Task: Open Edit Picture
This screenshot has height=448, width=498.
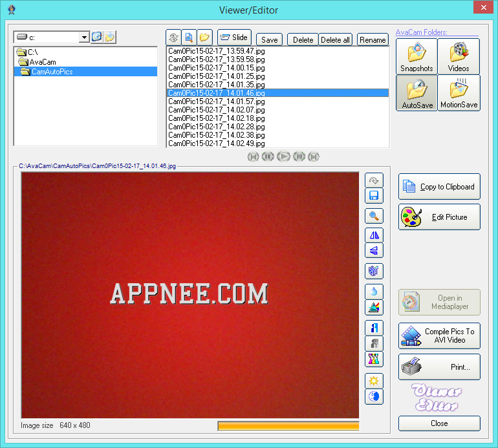Action: [x=439, y=217]
